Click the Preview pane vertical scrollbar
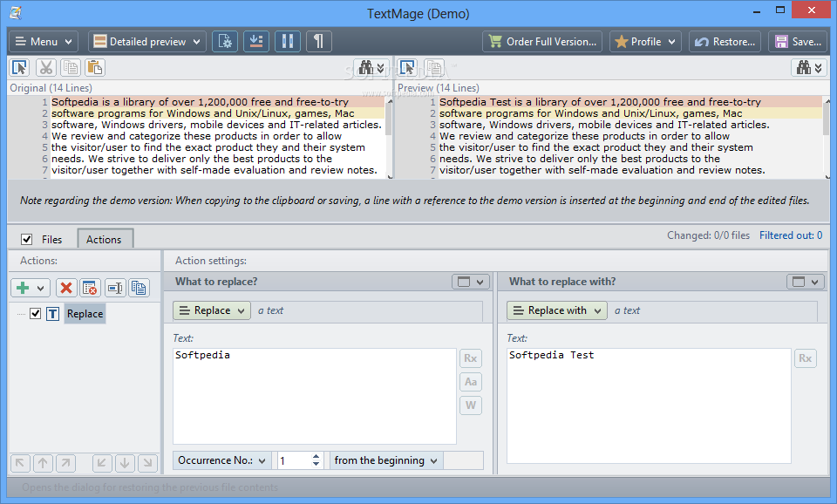 pyautogui.click(x=827, y=138)
